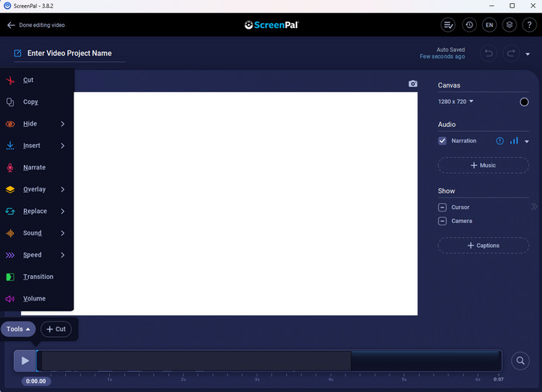The height and width of the screenshot is (392, 542).
Task: Change language with the EN button
Action: click(x=489, y=25)
